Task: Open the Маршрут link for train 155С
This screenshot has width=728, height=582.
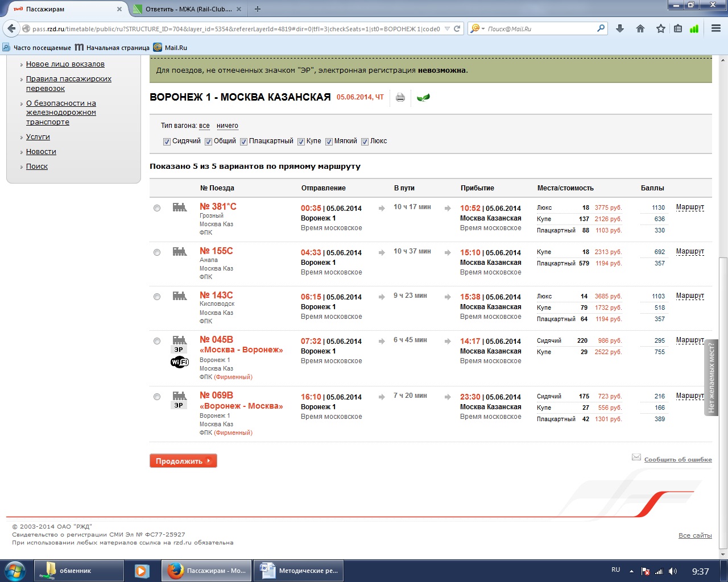Action: (x=690, y=251)
